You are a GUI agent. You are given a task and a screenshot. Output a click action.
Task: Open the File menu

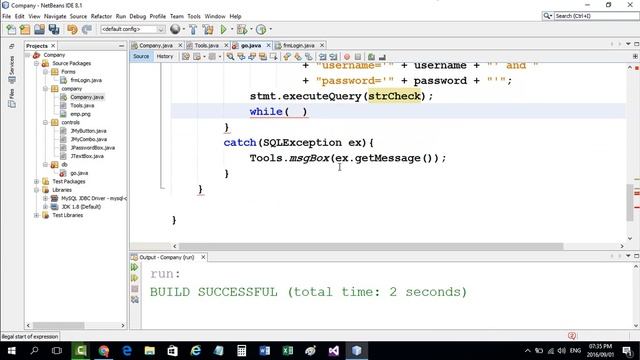[7, 16]
